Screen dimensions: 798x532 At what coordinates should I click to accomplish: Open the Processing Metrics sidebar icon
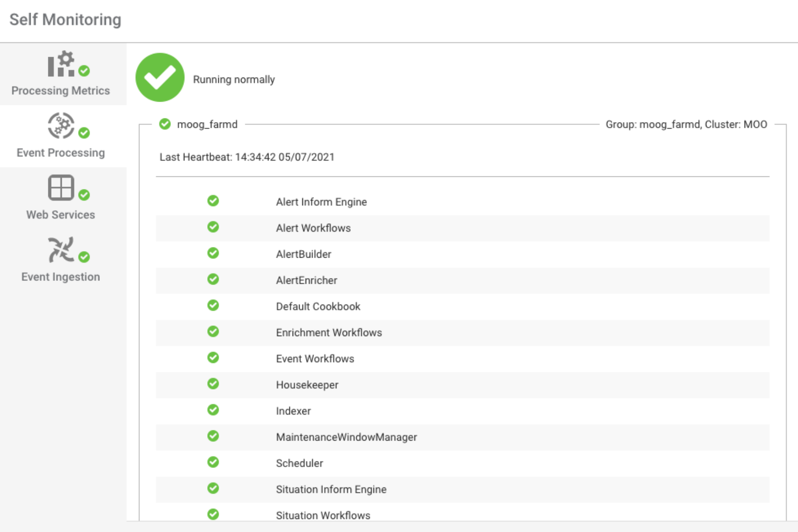[x=61, y=64]
